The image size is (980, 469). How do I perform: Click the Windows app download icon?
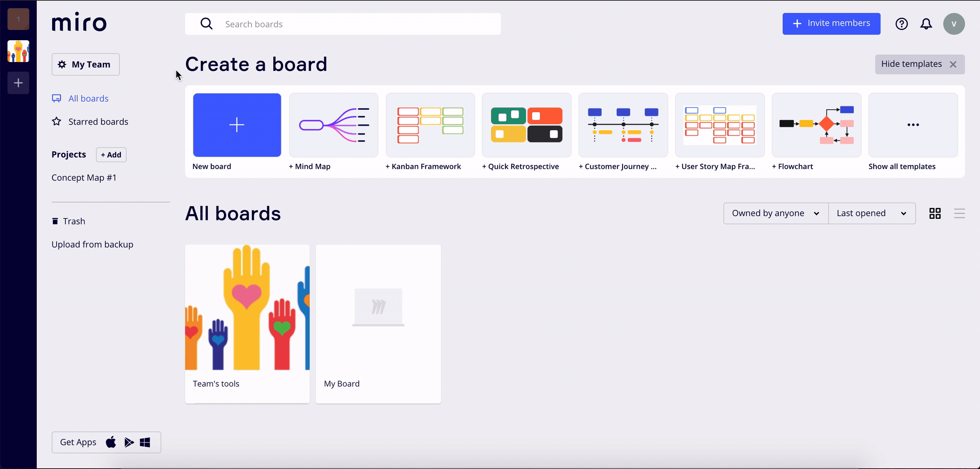click(145, 443)
